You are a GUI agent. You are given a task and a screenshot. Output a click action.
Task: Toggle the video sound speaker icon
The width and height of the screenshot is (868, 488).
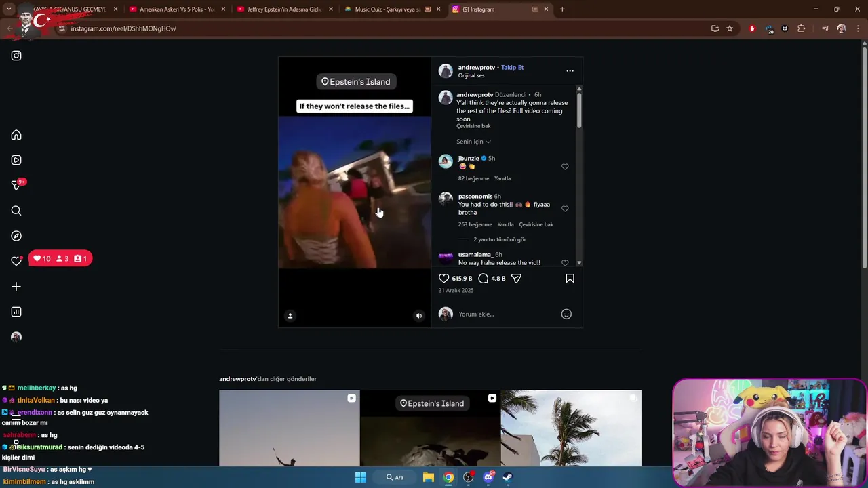pyautogui.click(x=418, y=316)
